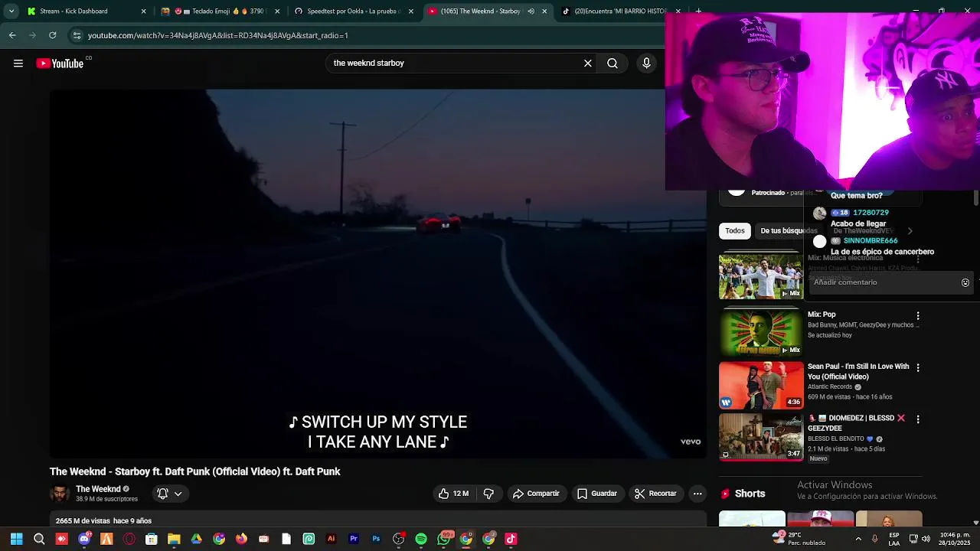The width and height of the screenshot is (980, 551).
Task: Select the 'Todos' filter chip
Action: [735, 230]
